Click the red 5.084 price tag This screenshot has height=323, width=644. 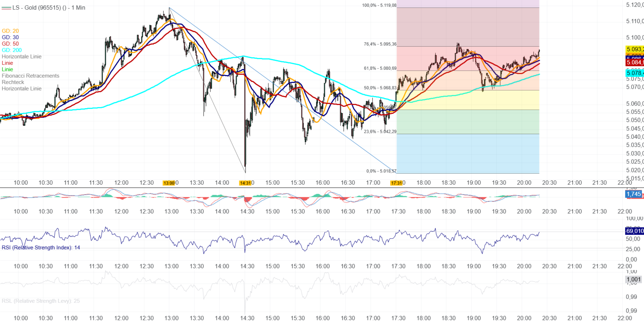pyautogui.click(x=634, y=62)
